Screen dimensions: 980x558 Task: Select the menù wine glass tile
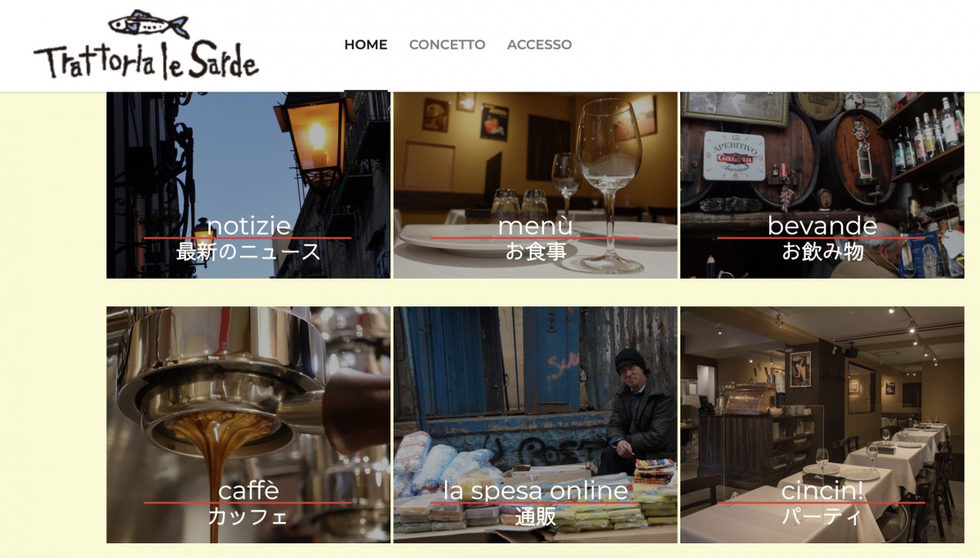(536, 185)
